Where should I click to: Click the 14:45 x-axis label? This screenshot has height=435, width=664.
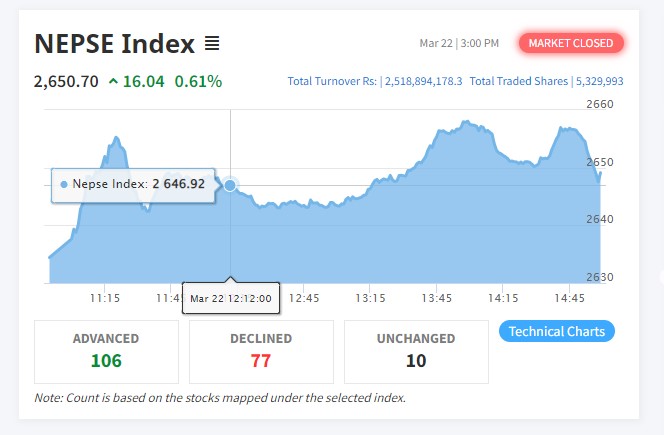(570, 298)
